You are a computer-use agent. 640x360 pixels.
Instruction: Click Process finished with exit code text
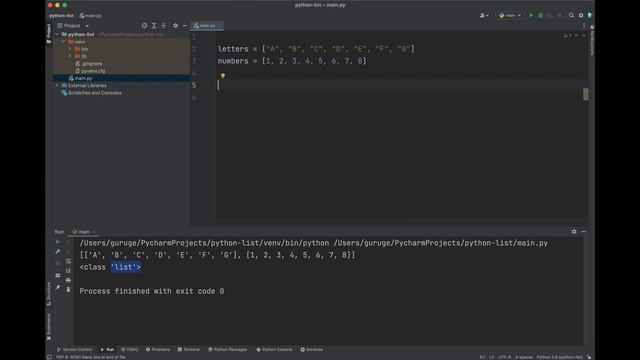point(152,291)
